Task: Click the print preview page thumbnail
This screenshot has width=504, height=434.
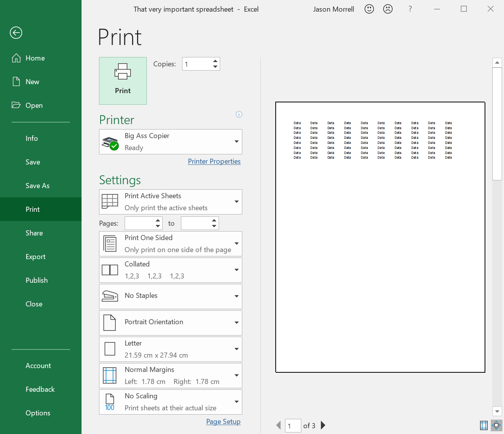Action: [x=380, y=237]
